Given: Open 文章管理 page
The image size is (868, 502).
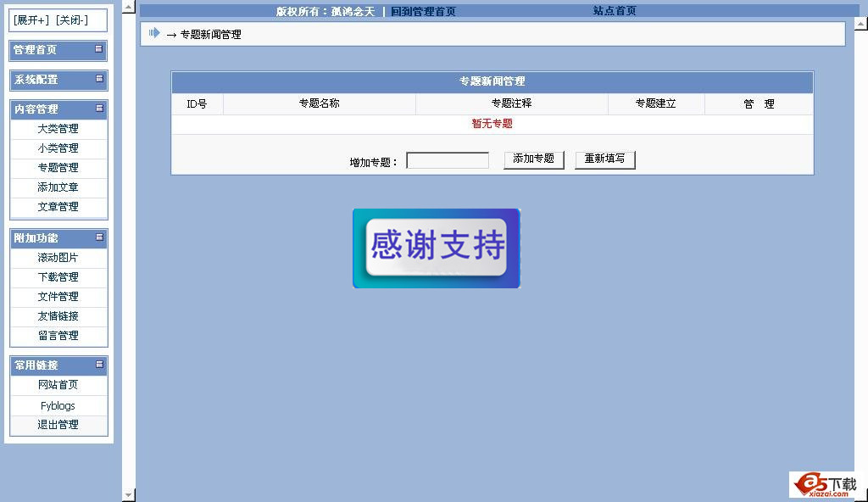Looking at the screenshot, I should click(58, 207).
